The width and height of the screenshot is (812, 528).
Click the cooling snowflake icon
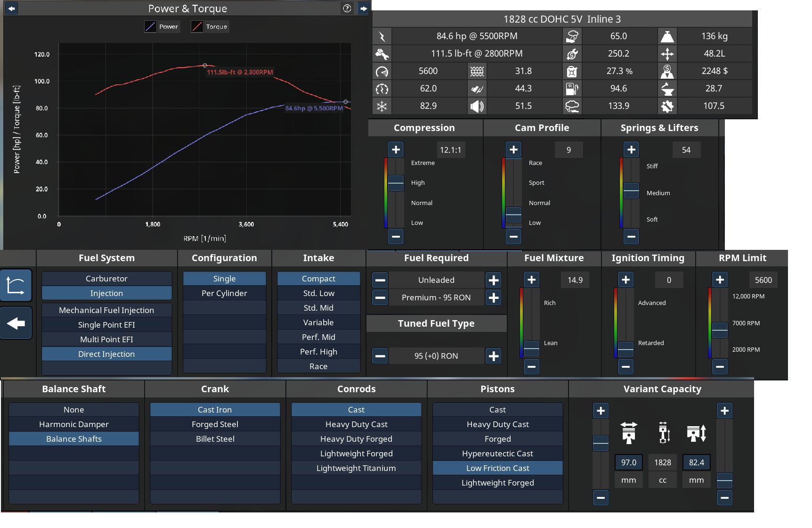[382, 106]
